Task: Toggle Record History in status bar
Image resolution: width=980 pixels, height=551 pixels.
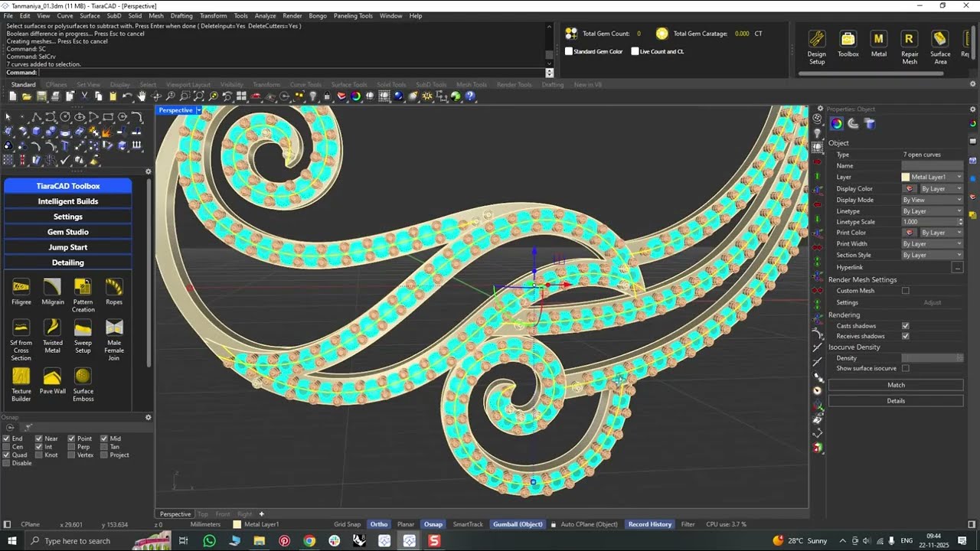Action: tap(650, 524)
